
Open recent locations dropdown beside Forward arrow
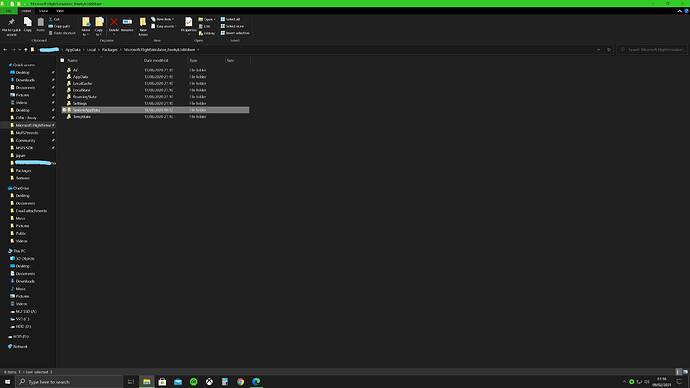point(20,50)
